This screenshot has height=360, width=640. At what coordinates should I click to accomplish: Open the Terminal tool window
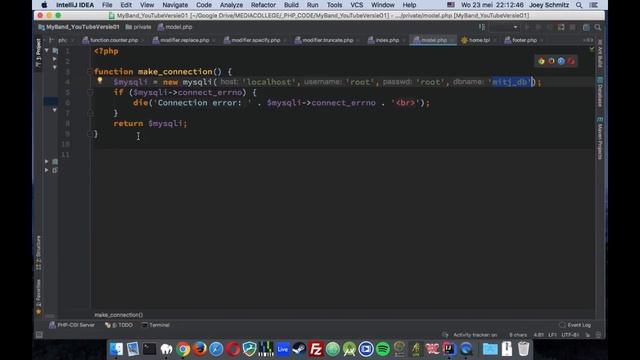(x=156, y=325)
